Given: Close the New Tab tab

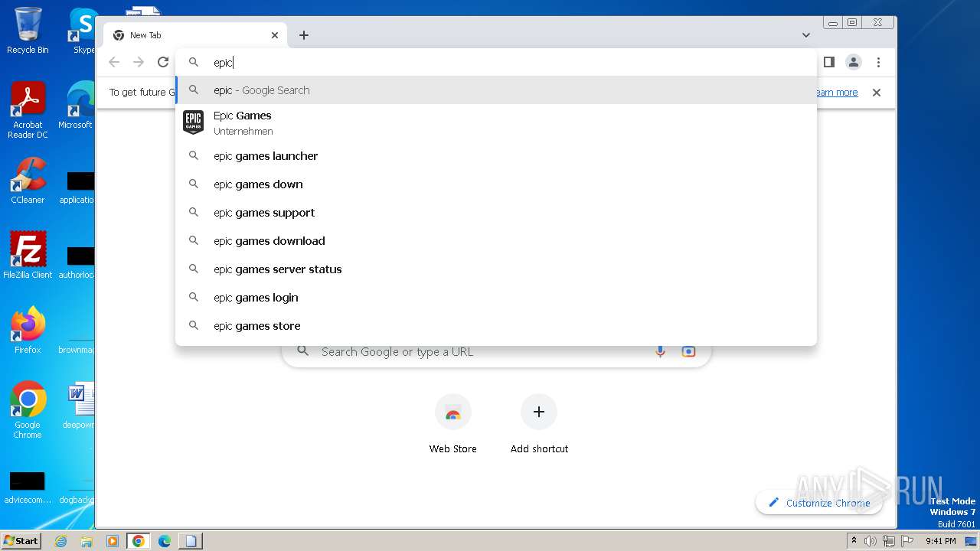Looking at the screenshot, I should [275, 35].
